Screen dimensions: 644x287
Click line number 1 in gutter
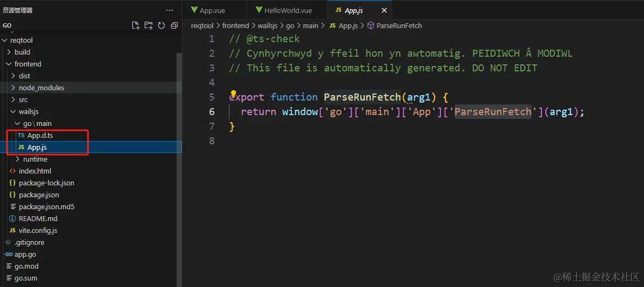212,39
